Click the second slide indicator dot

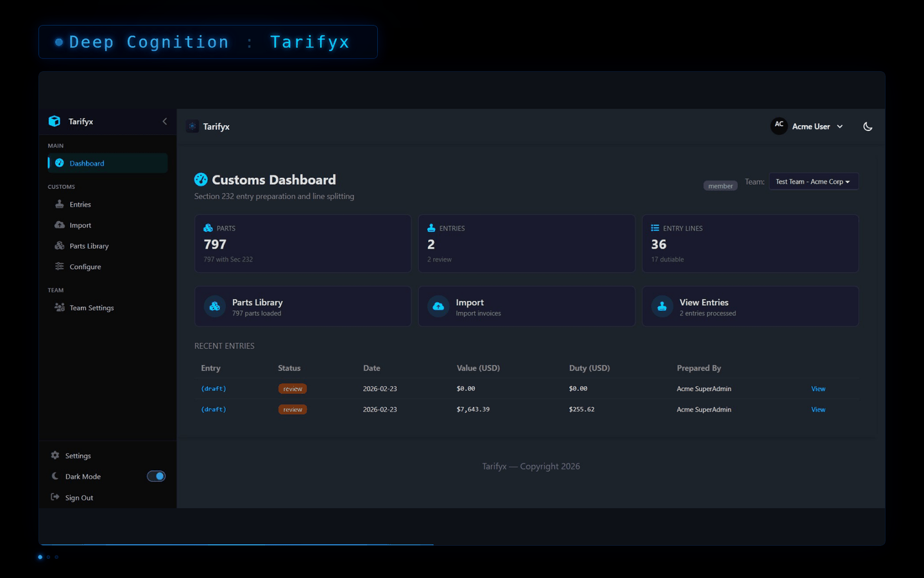(x=48, y=557)
